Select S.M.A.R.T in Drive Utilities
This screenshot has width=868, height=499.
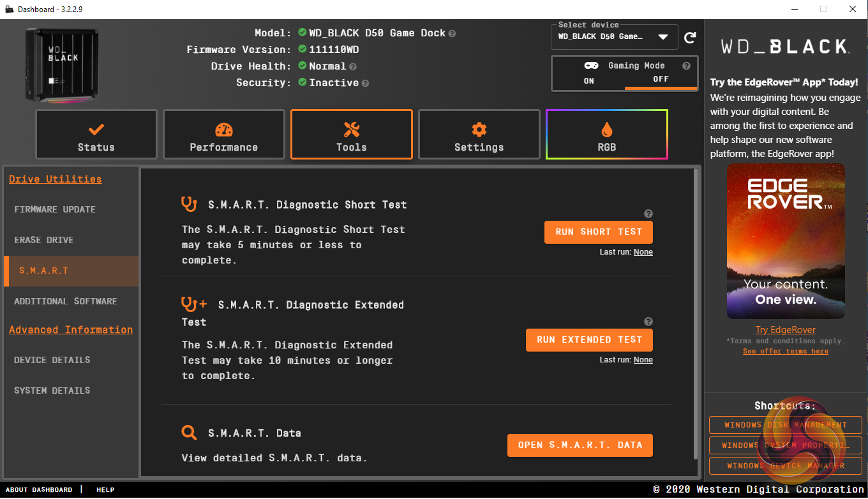tap(71, 271)
